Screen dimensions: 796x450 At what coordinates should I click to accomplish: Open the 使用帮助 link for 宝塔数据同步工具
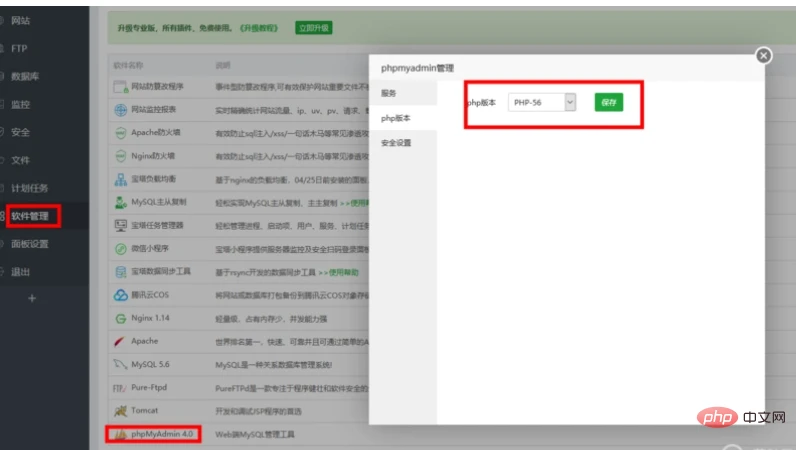(x=339, y=272)
